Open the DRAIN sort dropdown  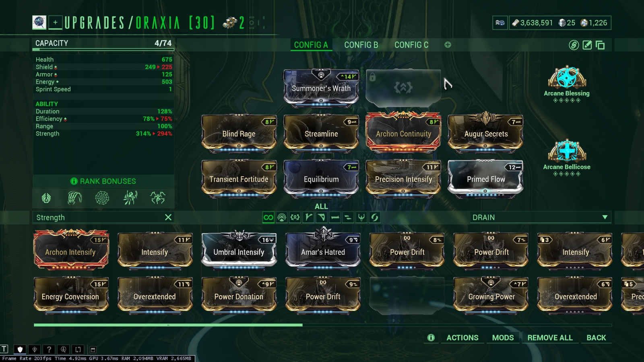pyautogui.click(x=540, y=218)
